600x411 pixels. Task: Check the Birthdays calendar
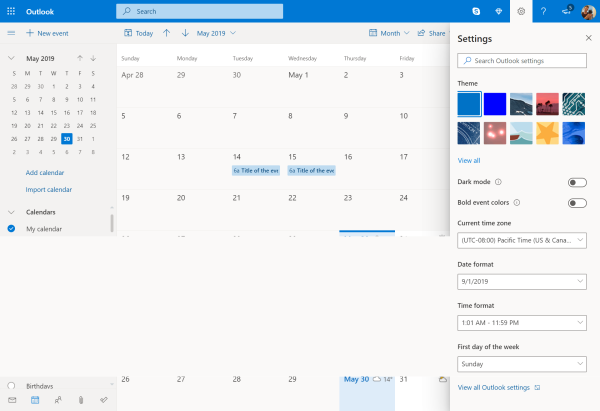tap(11, 385)
